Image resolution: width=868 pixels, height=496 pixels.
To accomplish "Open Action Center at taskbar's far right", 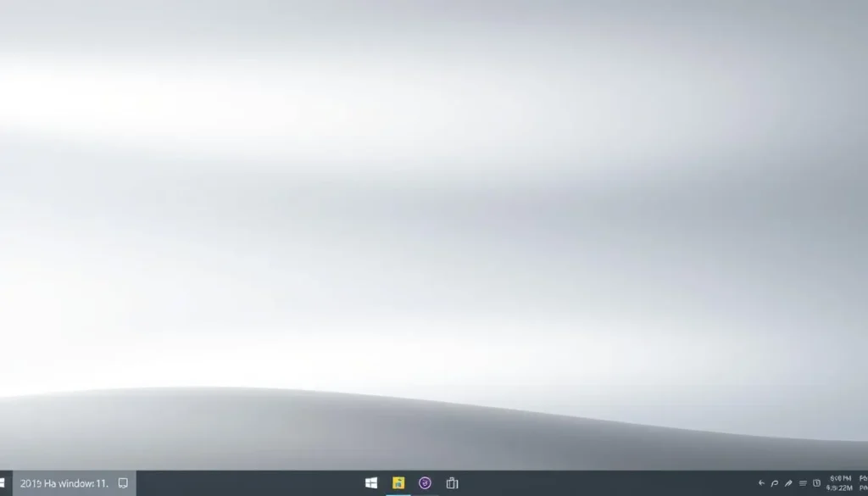I will [863, 483].
